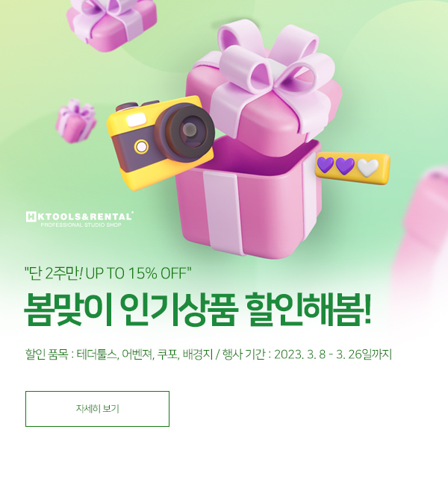Click the 자세히 보기 button
Image resolution: width=448 pixels, height=485 pixels.
[97, 409]
